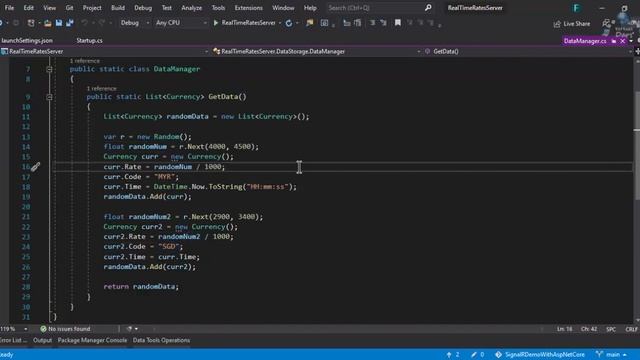The width and height of the screenshot is (640, 360).
Task: Click the Bookmark icon in toolbar
Action: pos(398,23)
